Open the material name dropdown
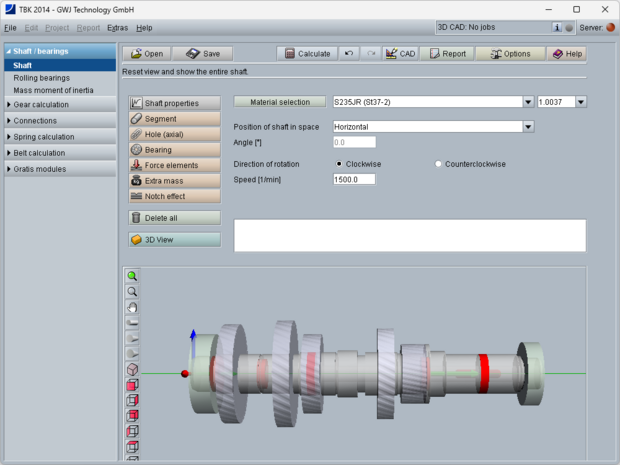620x465 pixels. coord(528,102)
